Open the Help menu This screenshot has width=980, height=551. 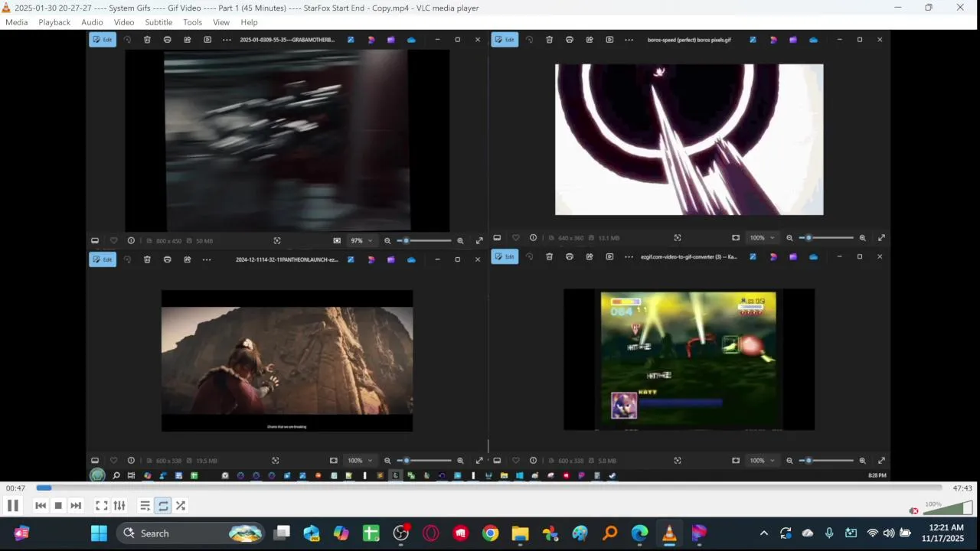pyautogui.click(x=249, y=22)
